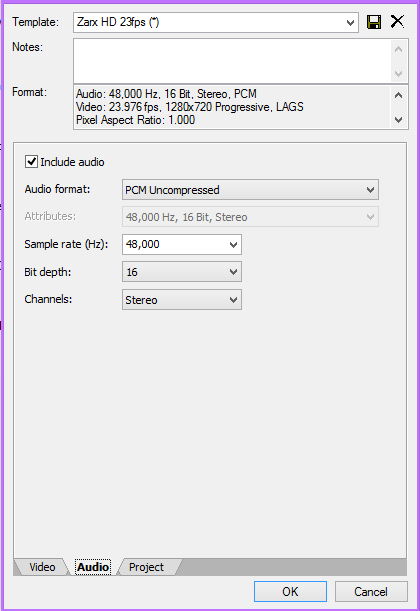Switch to the Video tab
Viewport: 420px width, 611px height.
[x=42, y=567]
